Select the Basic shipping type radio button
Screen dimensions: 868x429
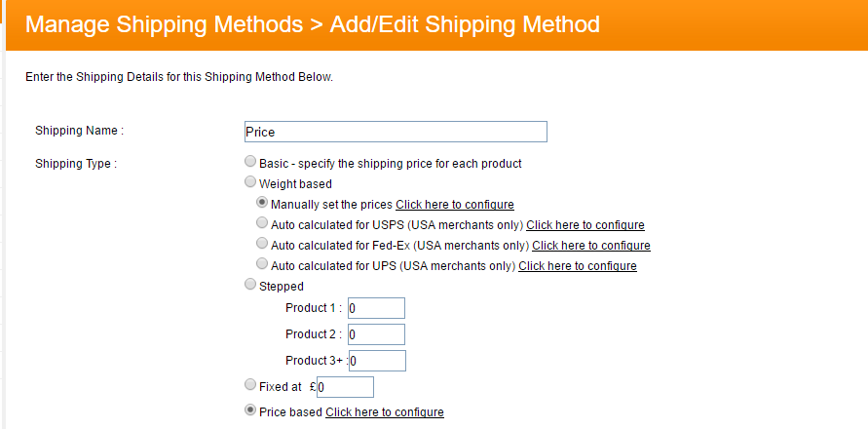point(251,162)
